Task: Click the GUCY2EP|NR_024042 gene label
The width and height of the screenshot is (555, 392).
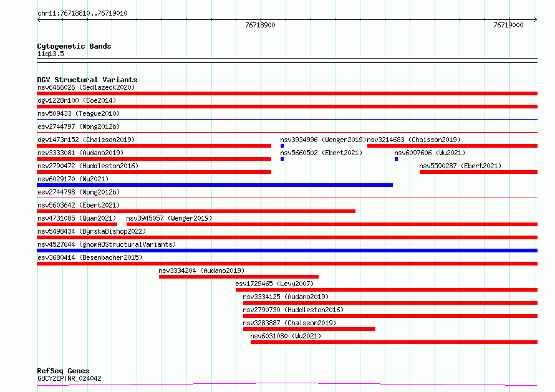Action: (x=69, y=378)
